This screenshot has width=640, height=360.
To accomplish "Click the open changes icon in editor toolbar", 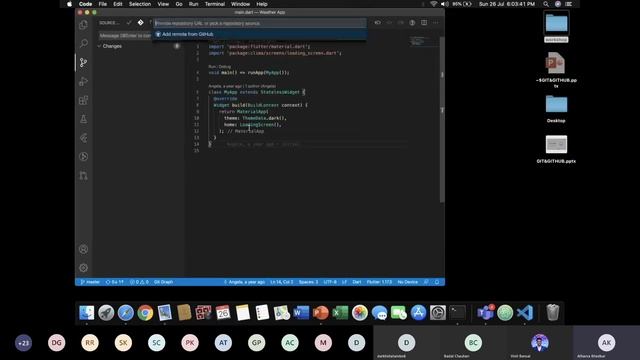I will coord(378,23).
